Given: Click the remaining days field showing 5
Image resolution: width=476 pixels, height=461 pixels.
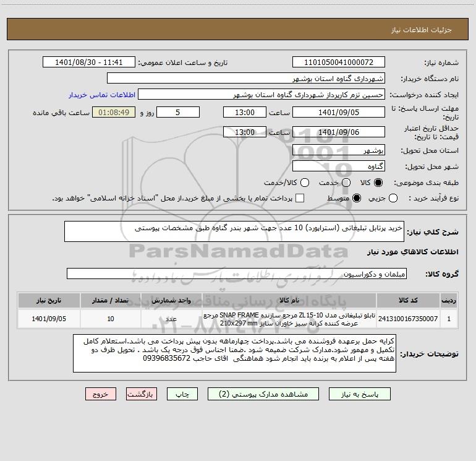Looking at the screenshot, I should 178,112.
